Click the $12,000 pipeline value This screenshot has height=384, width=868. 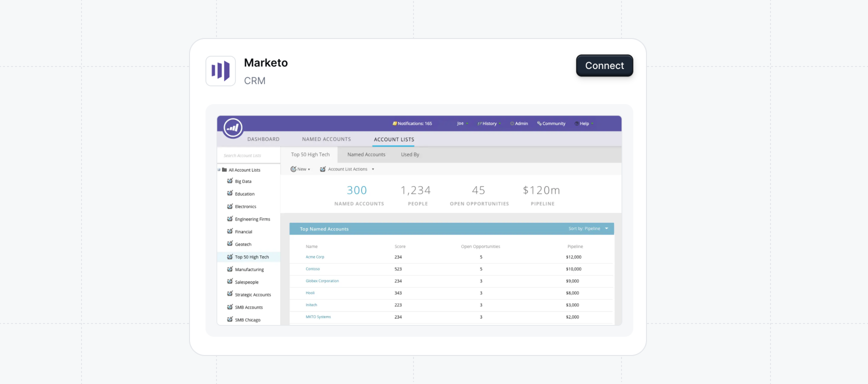573,257
